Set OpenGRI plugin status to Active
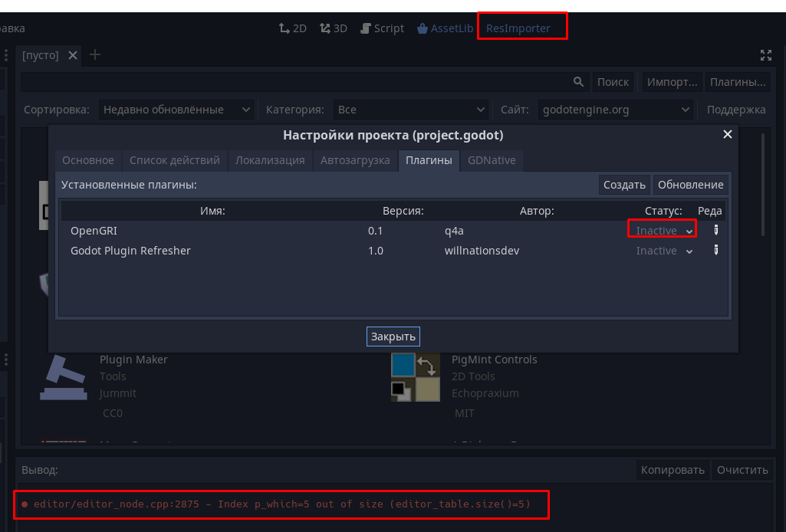Viewport: 786px width, 532px height. [x=661, y=229]
